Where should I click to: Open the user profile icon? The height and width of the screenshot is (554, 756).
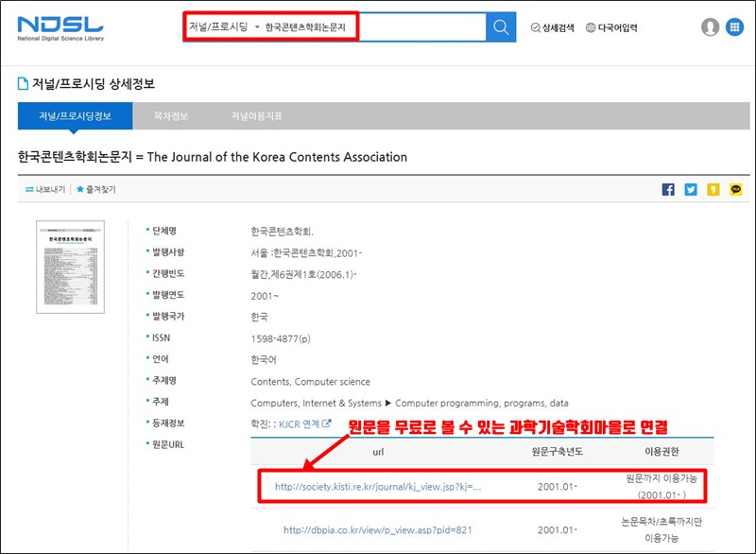click(x=710, y=27)
